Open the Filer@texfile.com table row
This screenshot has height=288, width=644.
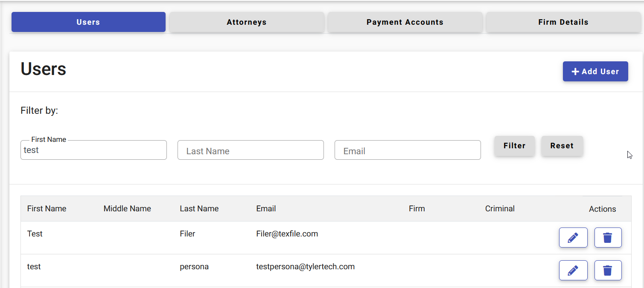pyautogui.click(x=326, y=238)
